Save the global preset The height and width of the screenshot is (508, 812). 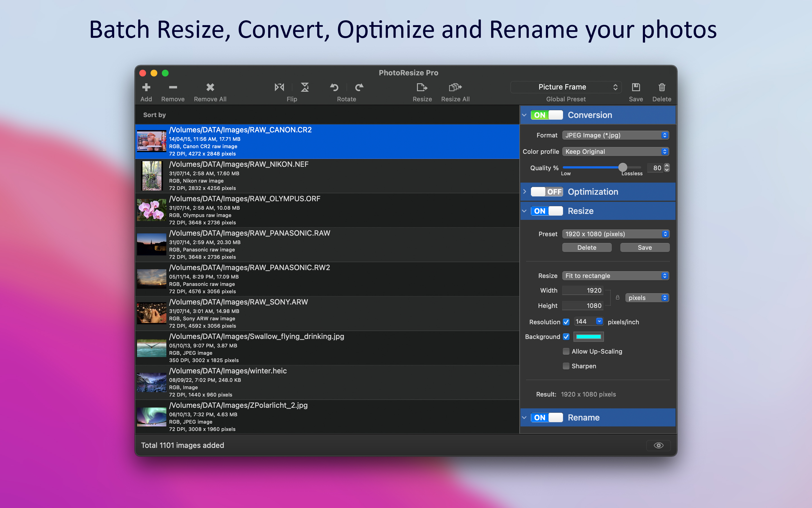pos(636,87)
